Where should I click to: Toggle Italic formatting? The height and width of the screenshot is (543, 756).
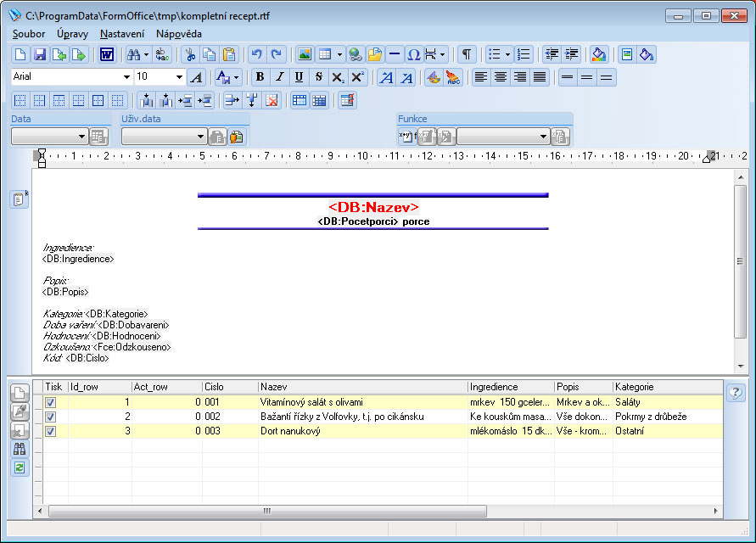coord(280,77)
